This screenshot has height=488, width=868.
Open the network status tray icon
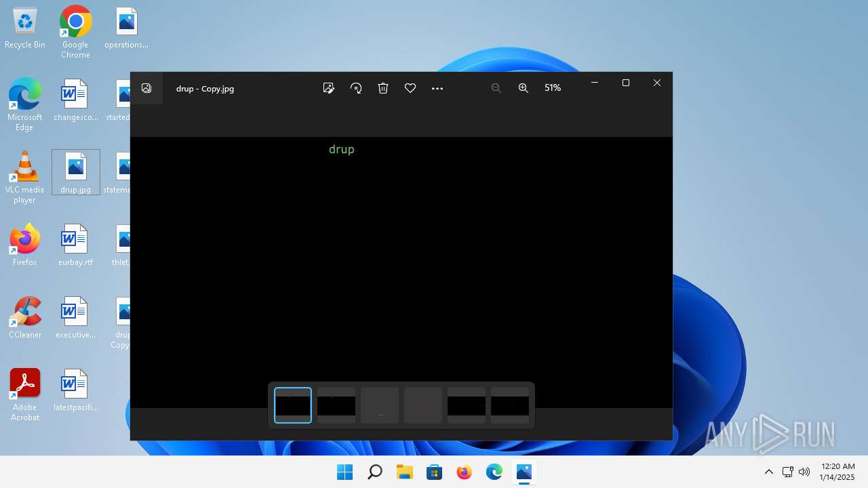788,472
